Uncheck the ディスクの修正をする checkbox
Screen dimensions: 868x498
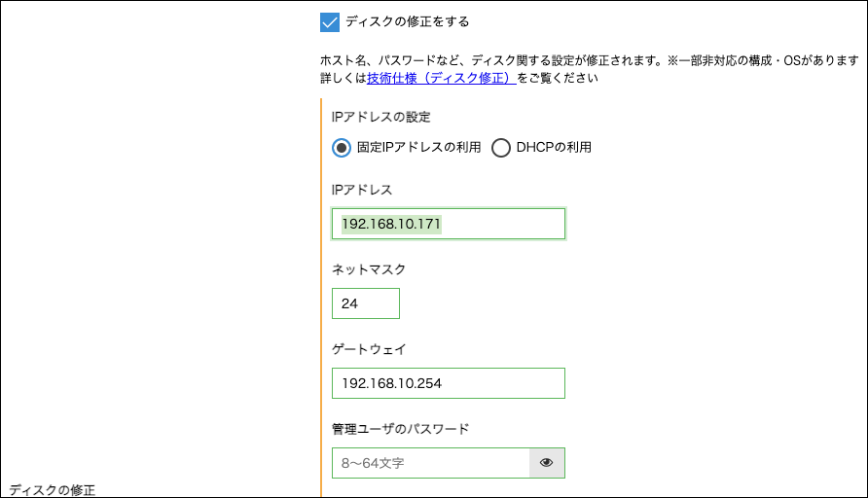click(x=330, y=22)
